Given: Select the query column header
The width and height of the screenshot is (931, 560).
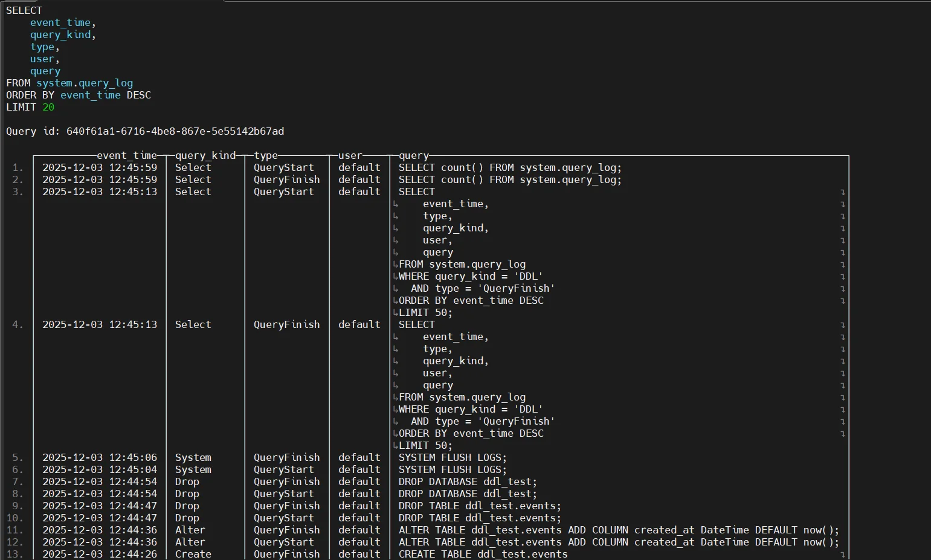Looking at the screenshot, I should [x=413, y=155].
